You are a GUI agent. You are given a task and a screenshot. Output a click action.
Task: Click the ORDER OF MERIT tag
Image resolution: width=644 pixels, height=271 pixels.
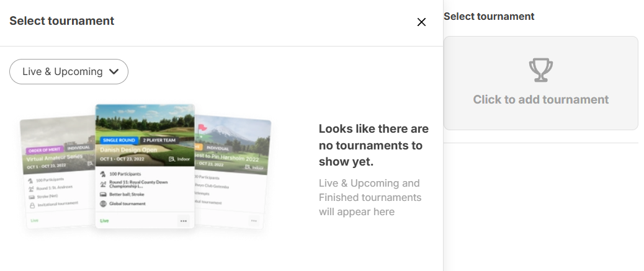click(x=44, y=150)
